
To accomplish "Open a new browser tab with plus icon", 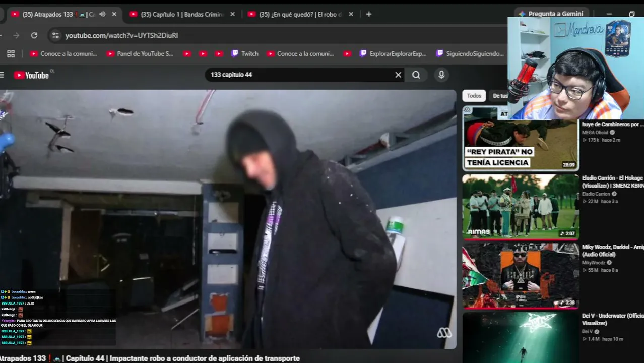I will 369,14.
